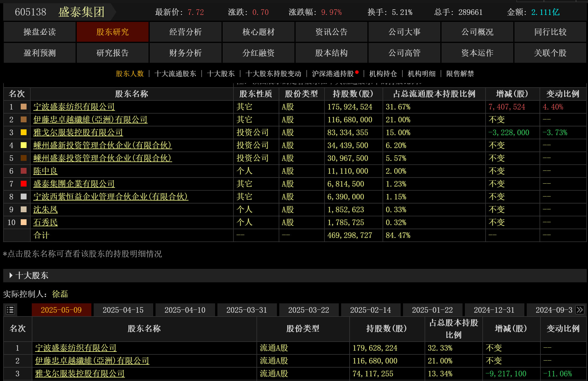
Task: Open the 资本运作 tab
Action: (477, 53)
